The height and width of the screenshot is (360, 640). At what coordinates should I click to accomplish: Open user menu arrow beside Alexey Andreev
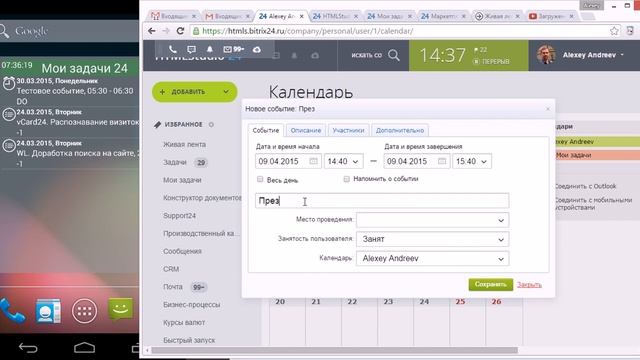pyautogui.click(x=622, y=55)
